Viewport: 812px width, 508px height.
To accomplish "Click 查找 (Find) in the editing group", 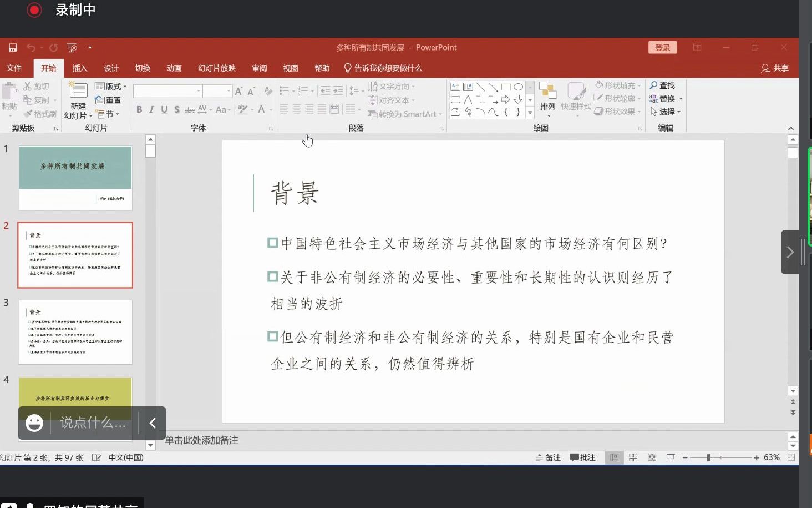I will (x=662, y=85).
